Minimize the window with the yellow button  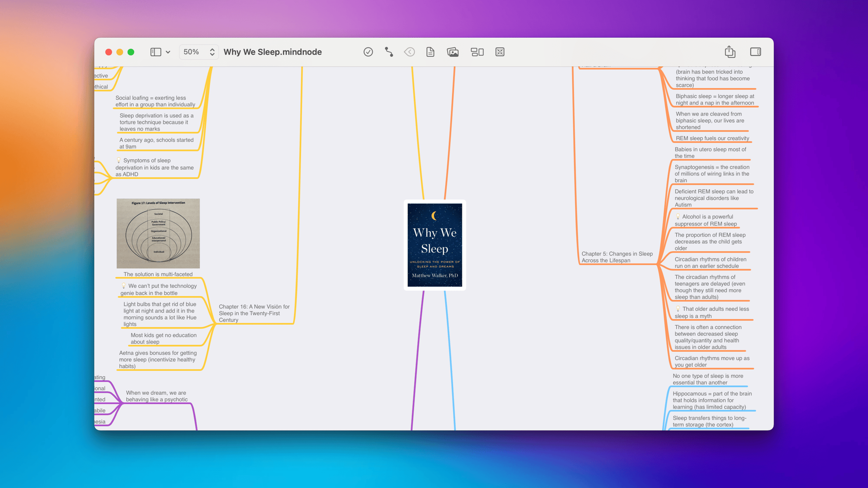[x=120, y=52]
